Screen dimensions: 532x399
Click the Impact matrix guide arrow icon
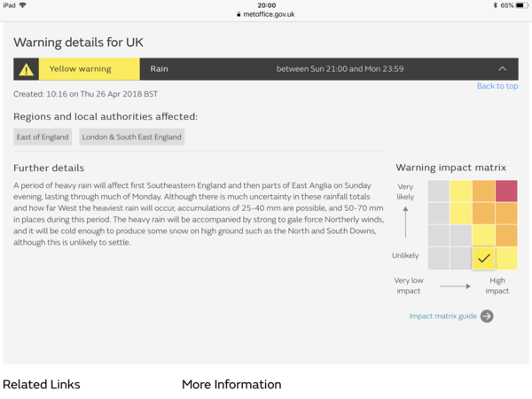click(x=487, y=317)
